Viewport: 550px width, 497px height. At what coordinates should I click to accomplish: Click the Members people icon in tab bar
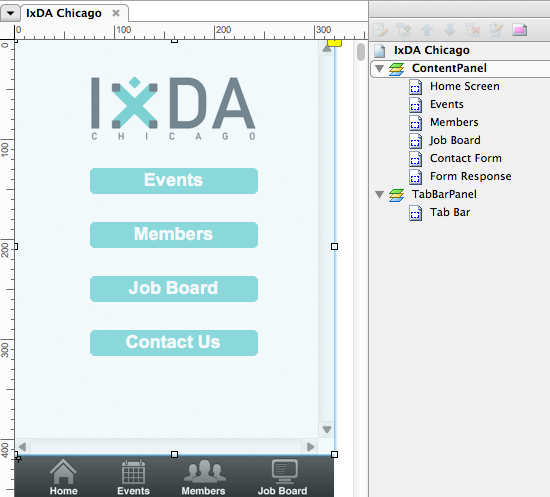tap(204, 471)
